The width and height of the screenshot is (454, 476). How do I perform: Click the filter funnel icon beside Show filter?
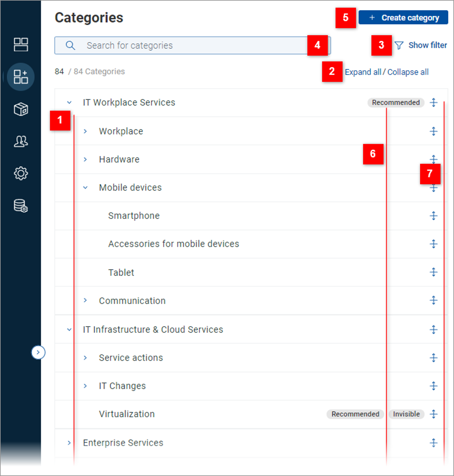click(x=400, y=45)
